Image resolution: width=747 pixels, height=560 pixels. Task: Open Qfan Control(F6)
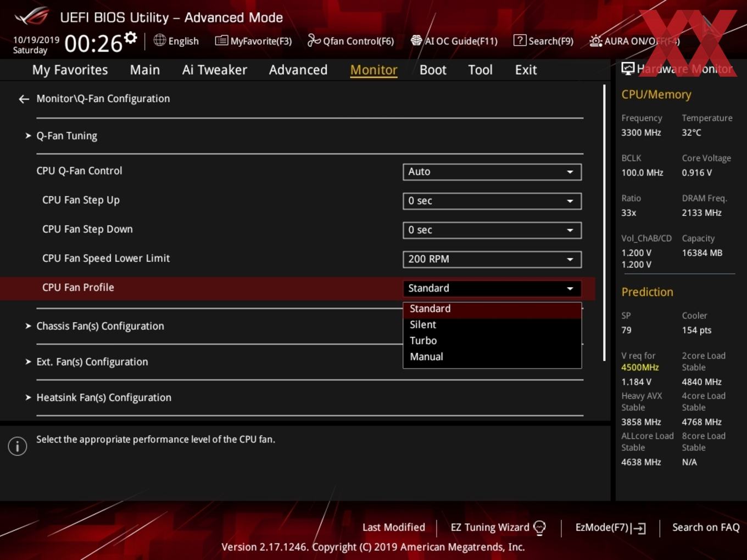(350, 41)
